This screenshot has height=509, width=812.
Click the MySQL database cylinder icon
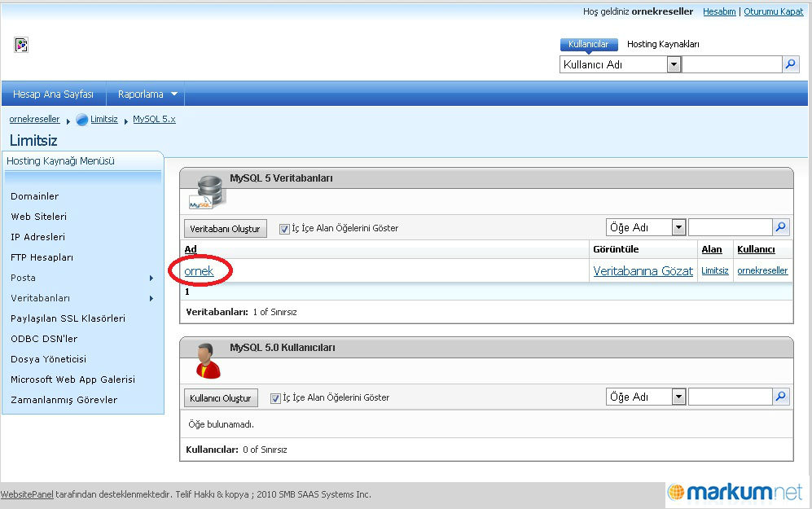tap(206, 192)
